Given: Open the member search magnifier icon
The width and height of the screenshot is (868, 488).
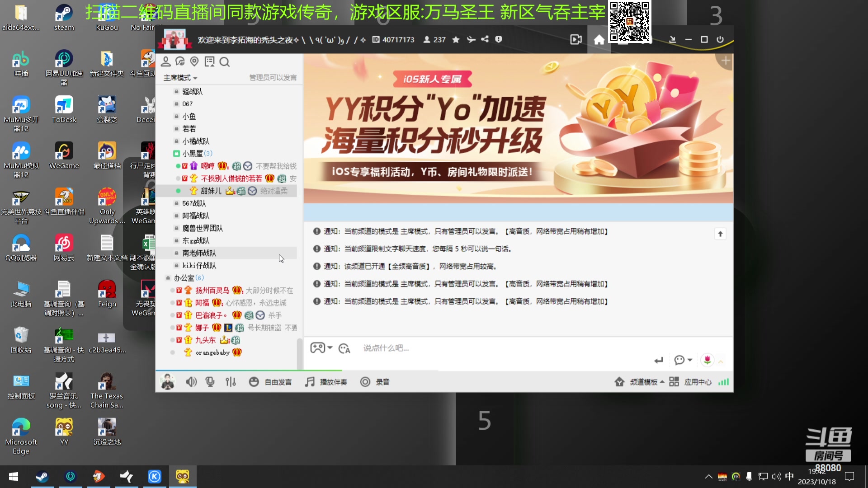Looking at the screenshot, I should pyautogui.click(x=225, y=62).
